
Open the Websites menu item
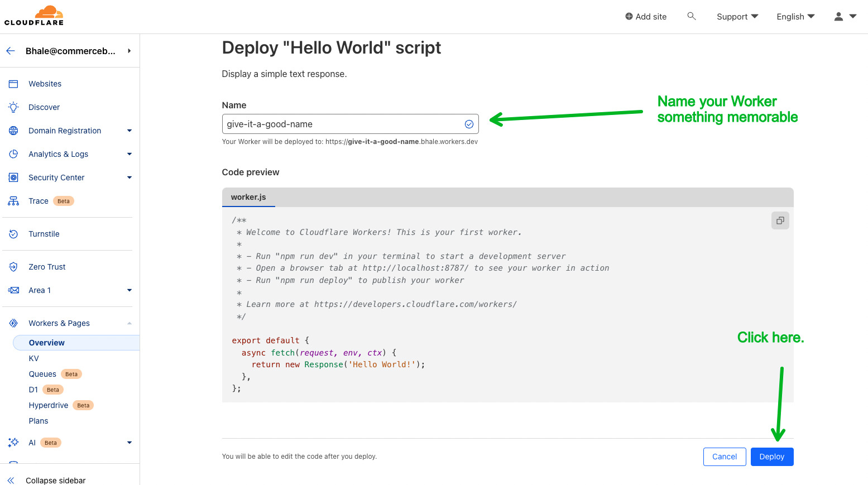click(45, 84)
